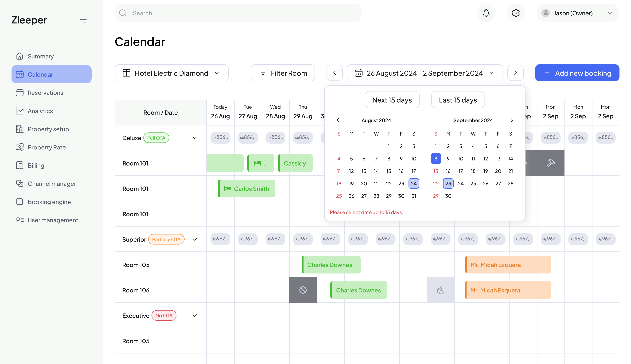Click Deluxe rate for 26 Aug
631x364 pixels.
coord(220,137)
